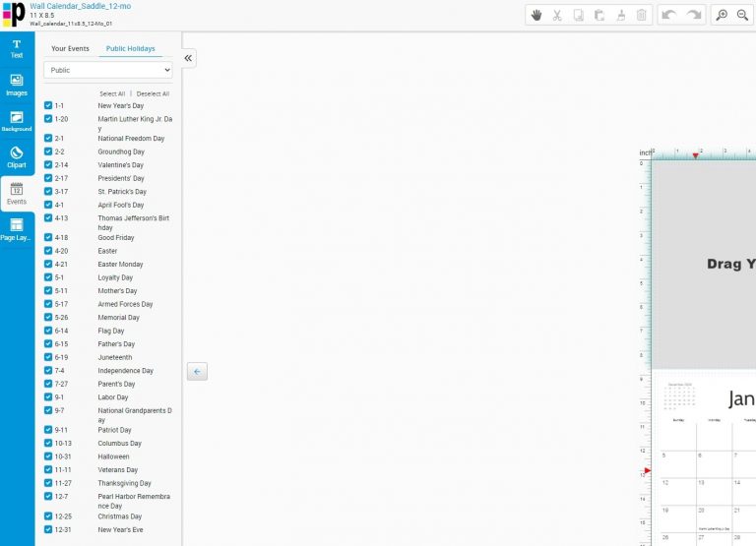The height and width of the screenshot is (546, 756).
Task: Zoom in with the magnifier plus
Action: (722, 15)
